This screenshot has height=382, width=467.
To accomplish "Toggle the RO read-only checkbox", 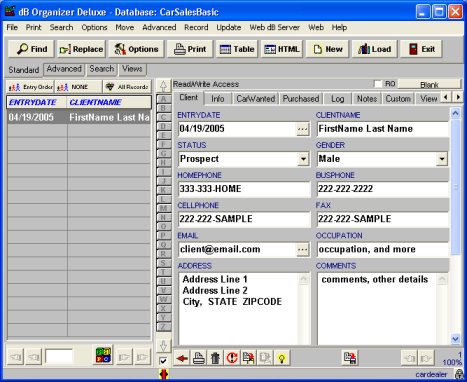I will [x=378, y=84].
